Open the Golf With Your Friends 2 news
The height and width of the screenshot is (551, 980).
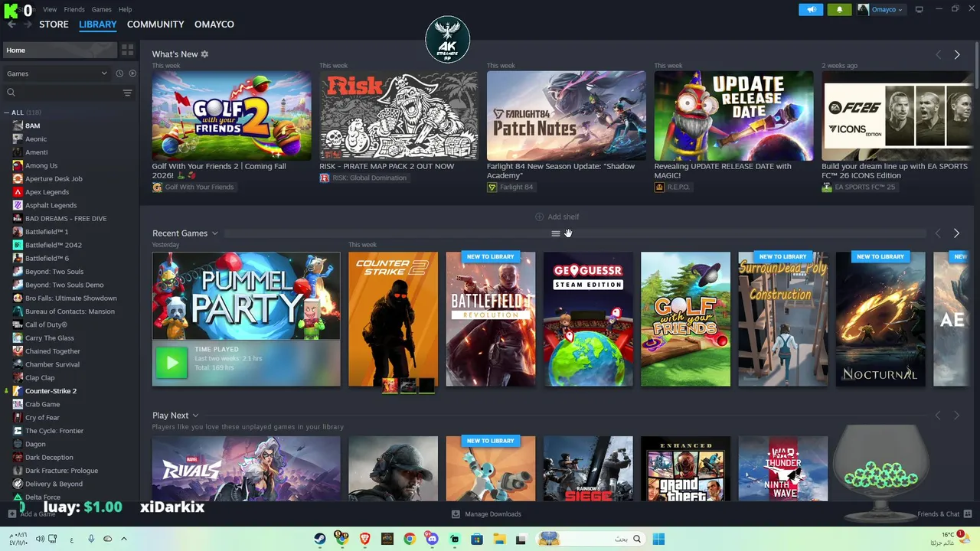pos(231,116)
